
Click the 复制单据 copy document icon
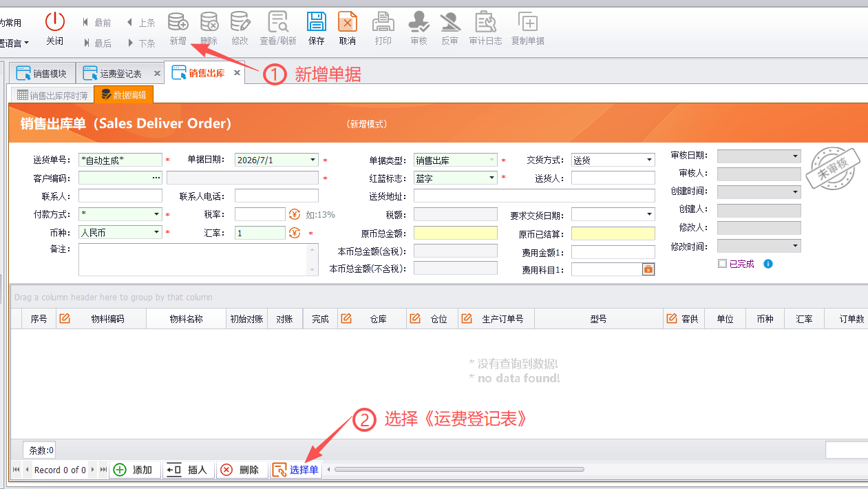(528, 21)
